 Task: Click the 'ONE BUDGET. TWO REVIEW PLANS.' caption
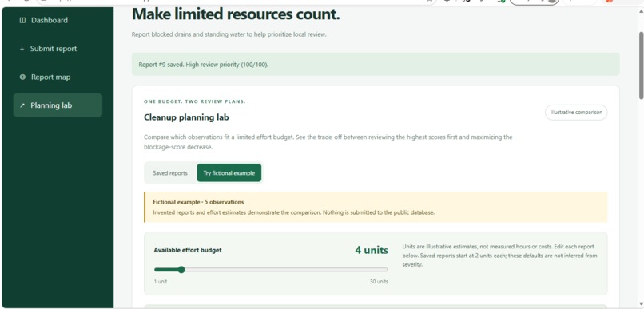point(194,101)
